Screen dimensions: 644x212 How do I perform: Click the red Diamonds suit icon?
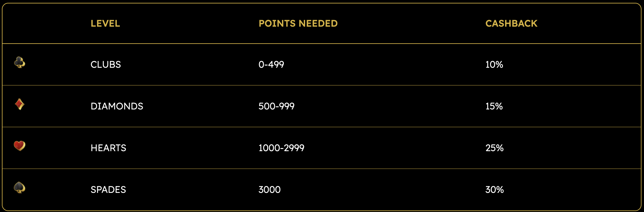[x=20, y=104]
